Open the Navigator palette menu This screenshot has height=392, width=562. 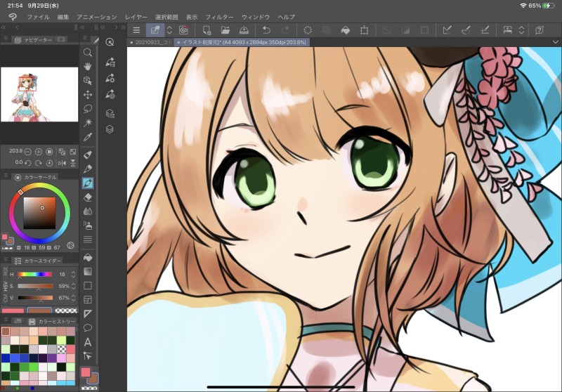pyautogui.click(x=6, y=38)
